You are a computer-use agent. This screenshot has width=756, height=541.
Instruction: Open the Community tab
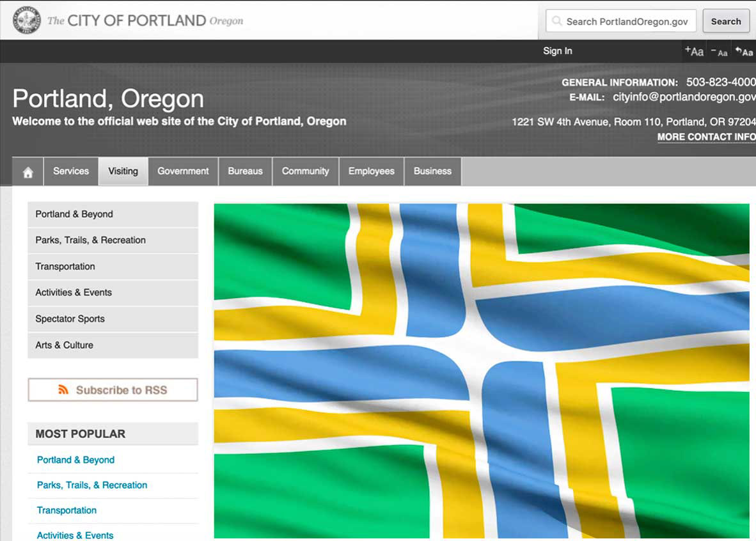click(x=305, y=171)
